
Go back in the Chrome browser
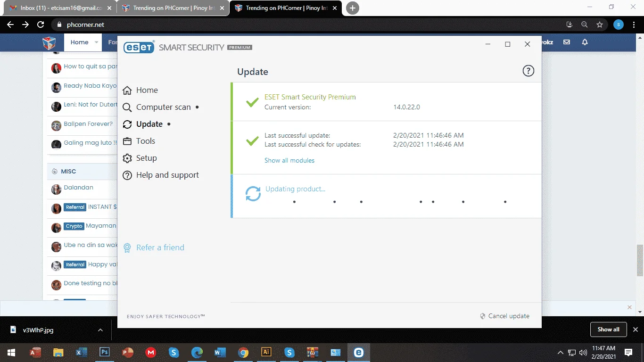point(10,25)
